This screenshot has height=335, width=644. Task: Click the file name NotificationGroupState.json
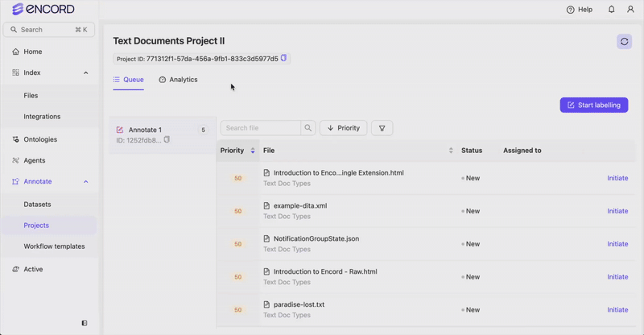click(316, 238)
